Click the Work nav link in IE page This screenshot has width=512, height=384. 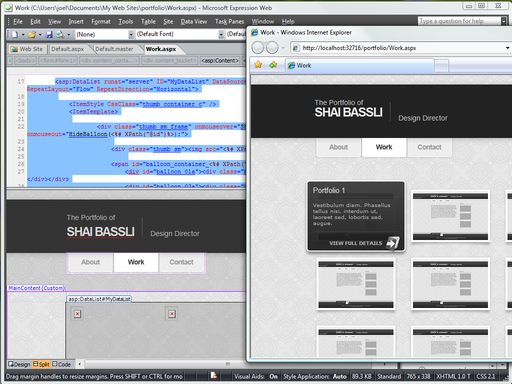[384, 147]
